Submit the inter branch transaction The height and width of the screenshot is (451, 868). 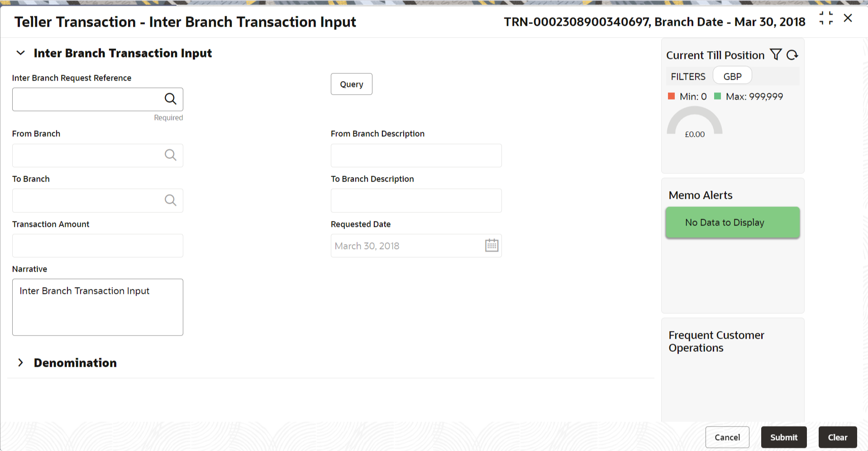[x=784, y=437]
